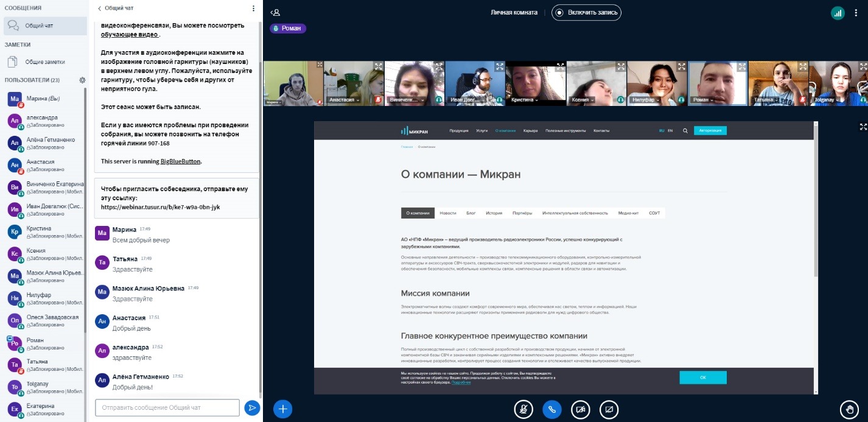Open Ксения webcam name dropdown
The width and height of the screenshot is (868, 422).
(583, 99)
